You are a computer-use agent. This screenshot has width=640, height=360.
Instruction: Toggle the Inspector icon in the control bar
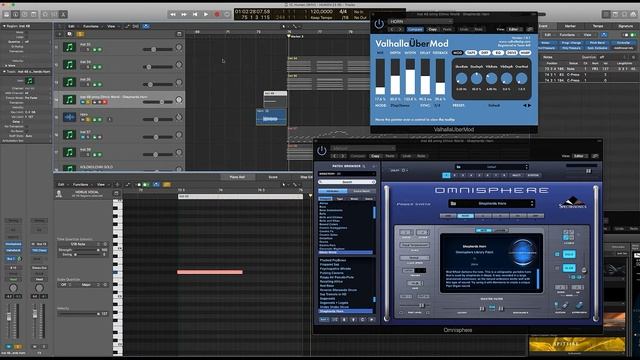(16, 14)
